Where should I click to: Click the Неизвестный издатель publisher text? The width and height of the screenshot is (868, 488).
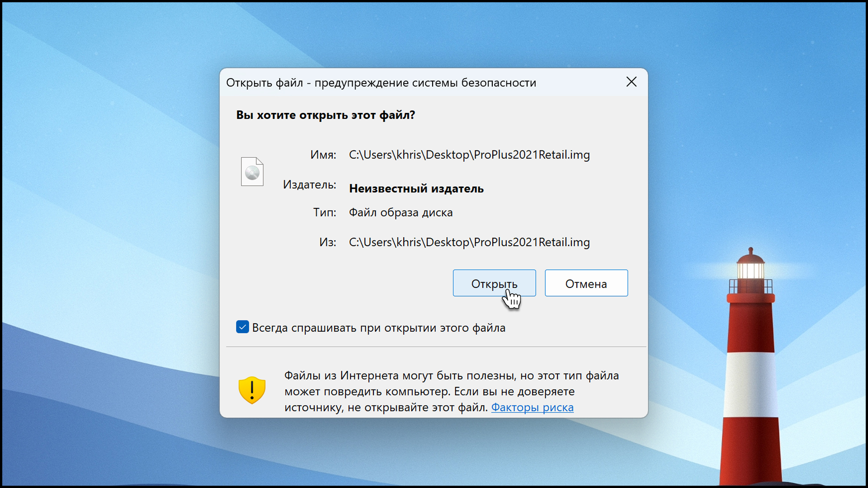416,188
